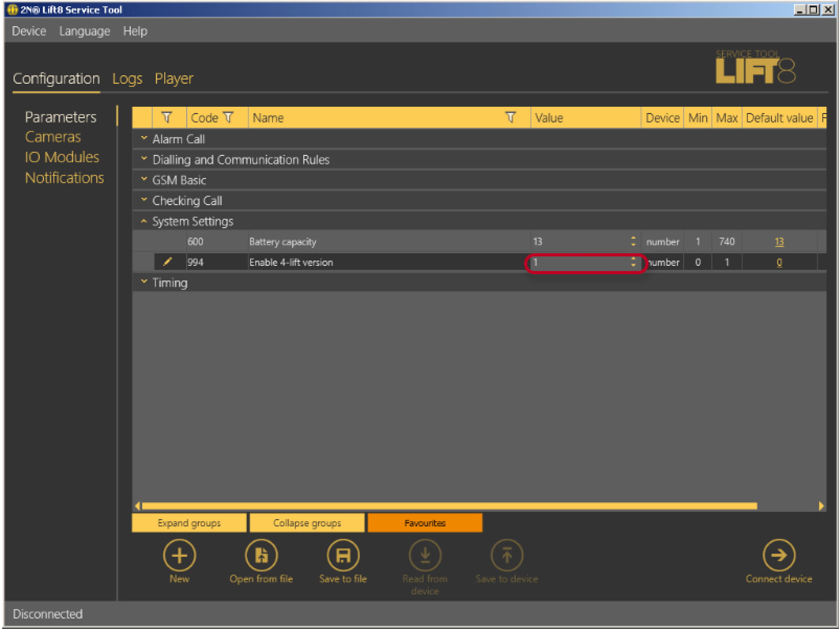This screenshot has height=629, width=840.
Task: Click the New configuration plus icon
Action: [x=179, y=555]
